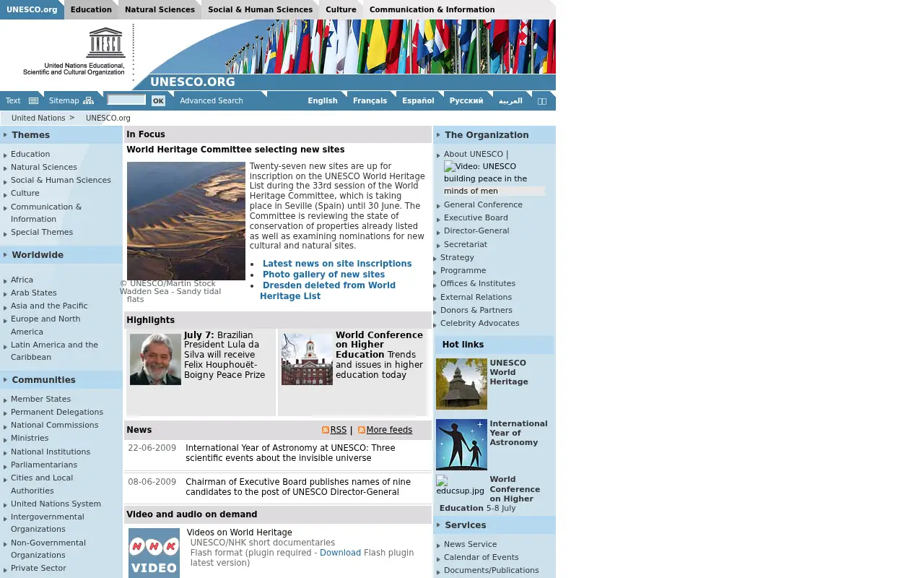Open Latin America and the Caribbean
924x578 pixels.
[x=54, y=351]
